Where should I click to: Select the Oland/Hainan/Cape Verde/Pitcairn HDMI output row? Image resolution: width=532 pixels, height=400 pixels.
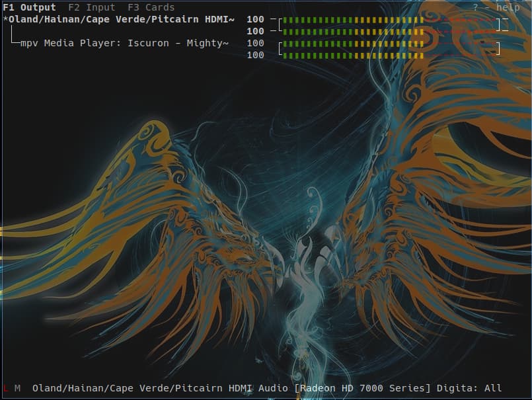coord(122,19)
